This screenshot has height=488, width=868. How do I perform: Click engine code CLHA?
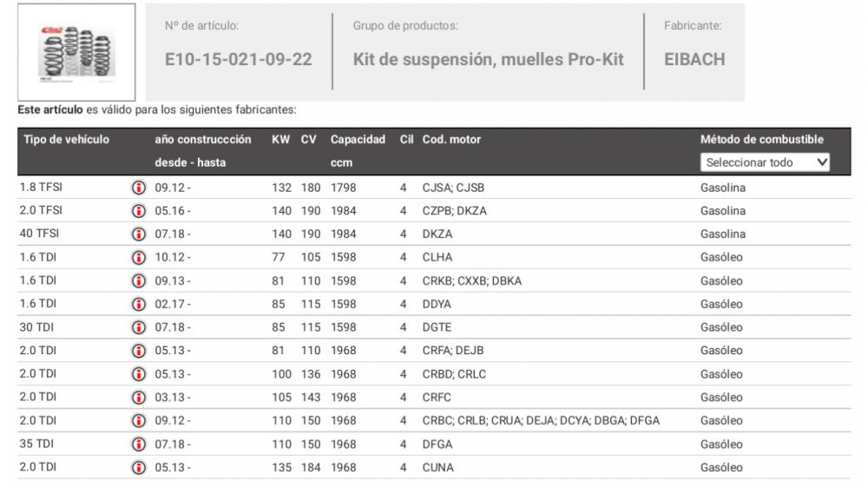pos(437,258)
